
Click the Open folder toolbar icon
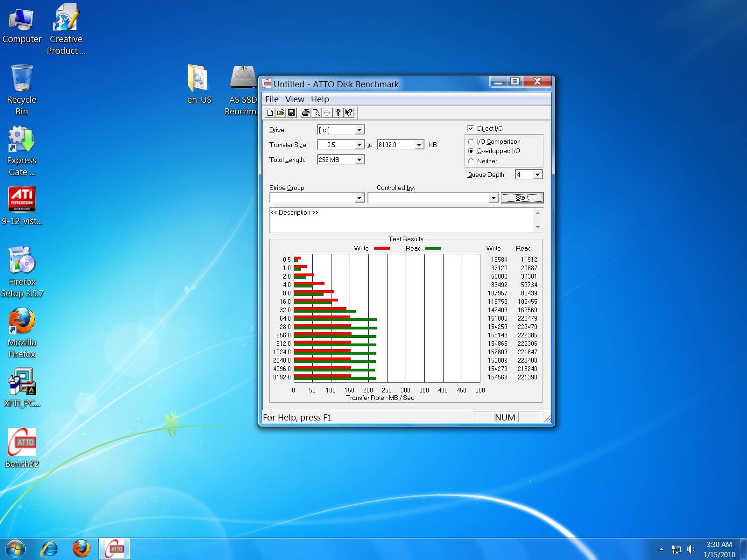(x=281, y=112)
